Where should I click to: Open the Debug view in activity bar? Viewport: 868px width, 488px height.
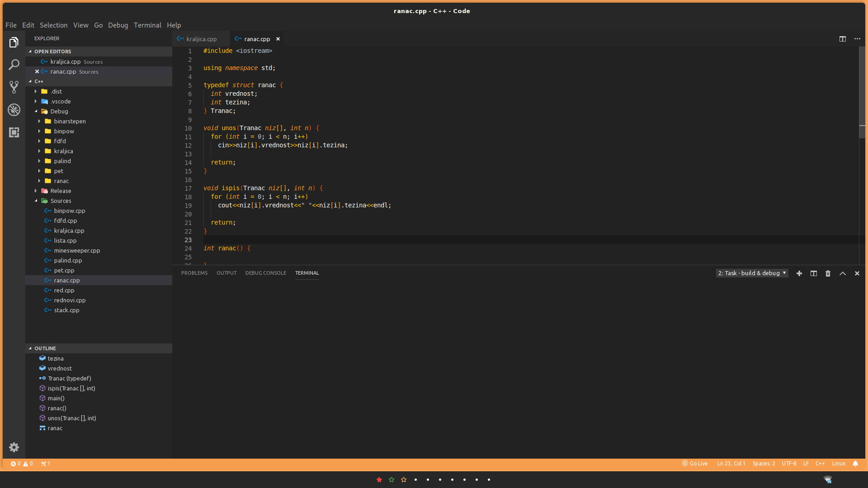point(14,110)
